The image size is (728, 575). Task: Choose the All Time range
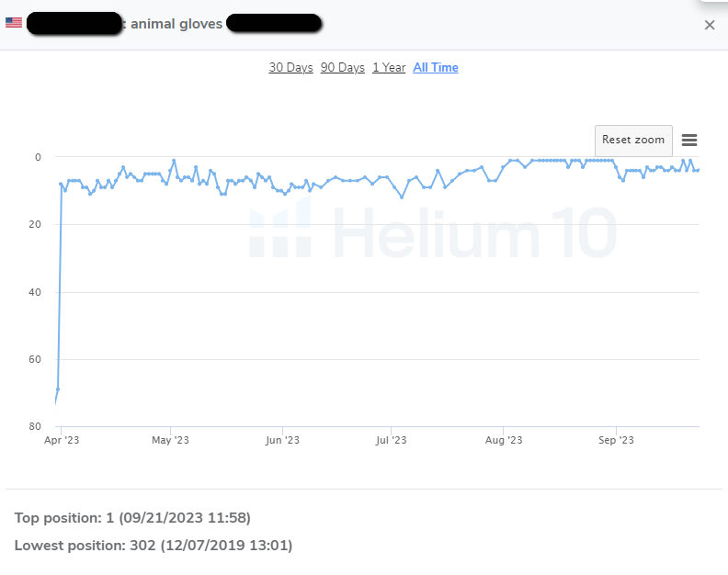click(x=436, y=68)
